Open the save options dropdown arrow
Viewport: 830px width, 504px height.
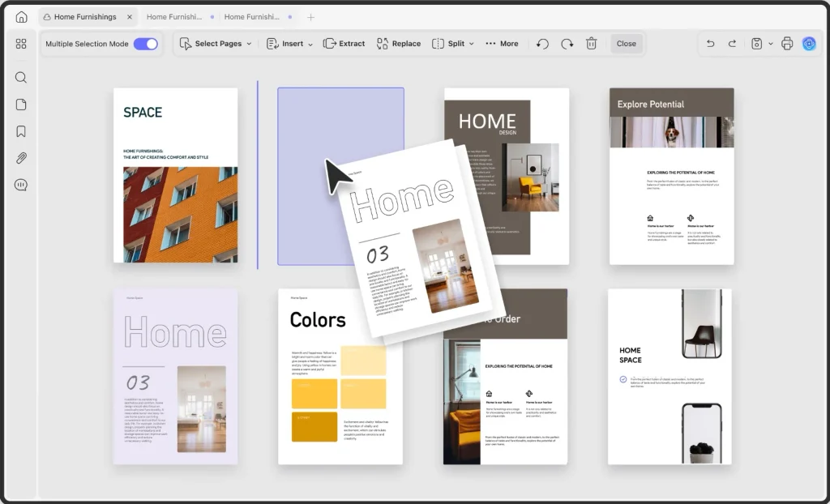click(771, 44)
